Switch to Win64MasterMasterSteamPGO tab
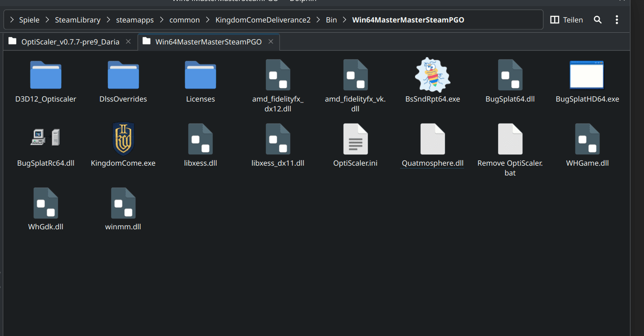Image resolution: width=644 pixels, height=336 pixels. tap(208, 42)
